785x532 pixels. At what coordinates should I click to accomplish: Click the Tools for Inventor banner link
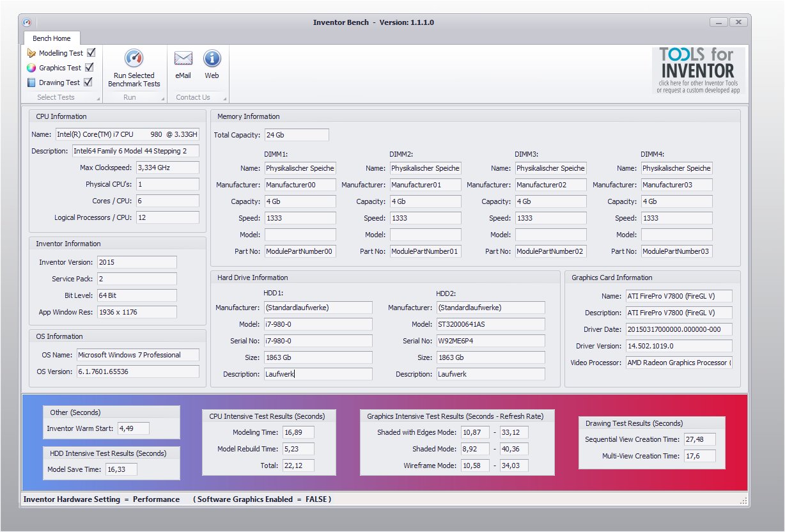[698, 71]
